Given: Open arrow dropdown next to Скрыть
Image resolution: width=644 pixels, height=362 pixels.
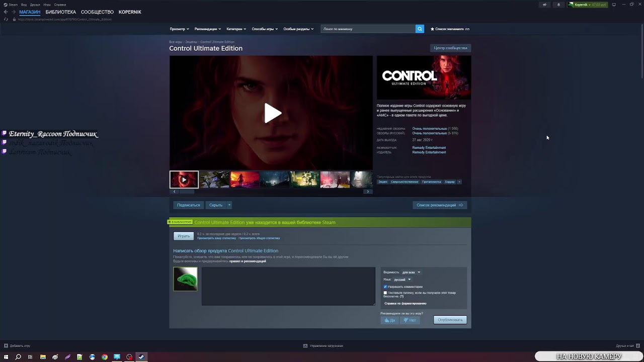Looking at the screenshot, I should pos(229,205).
